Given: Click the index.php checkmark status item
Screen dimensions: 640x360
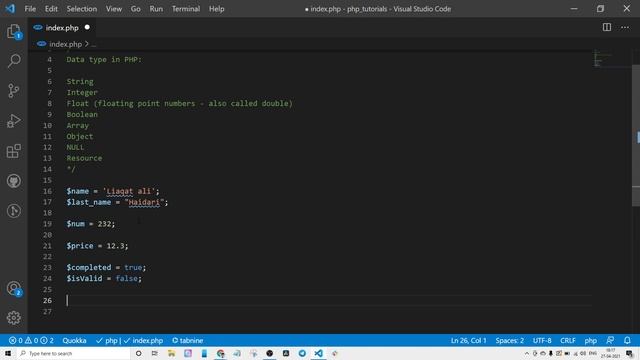Looking at the screenshot, I should [x=143, y=340].
